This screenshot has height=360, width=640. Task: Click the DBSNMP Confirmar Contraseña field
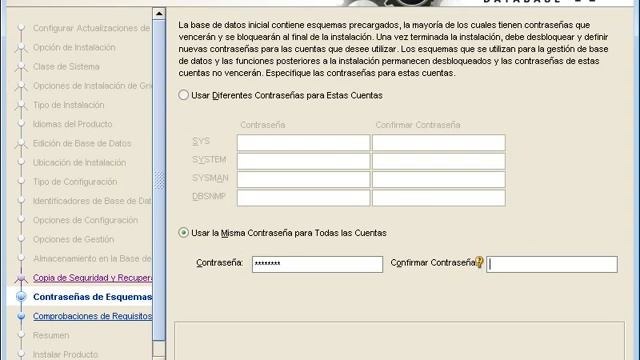point(439,198)
